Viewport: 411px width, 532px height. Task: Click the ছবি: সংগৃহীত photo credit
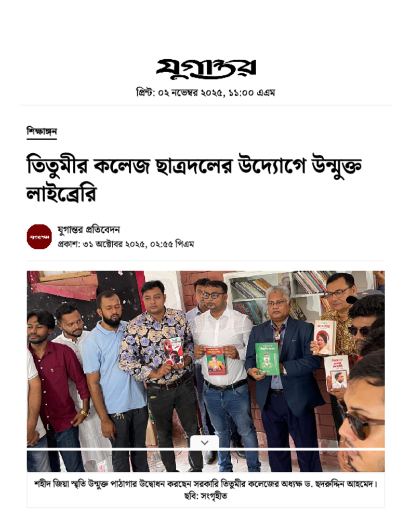[x=206, y=496]
